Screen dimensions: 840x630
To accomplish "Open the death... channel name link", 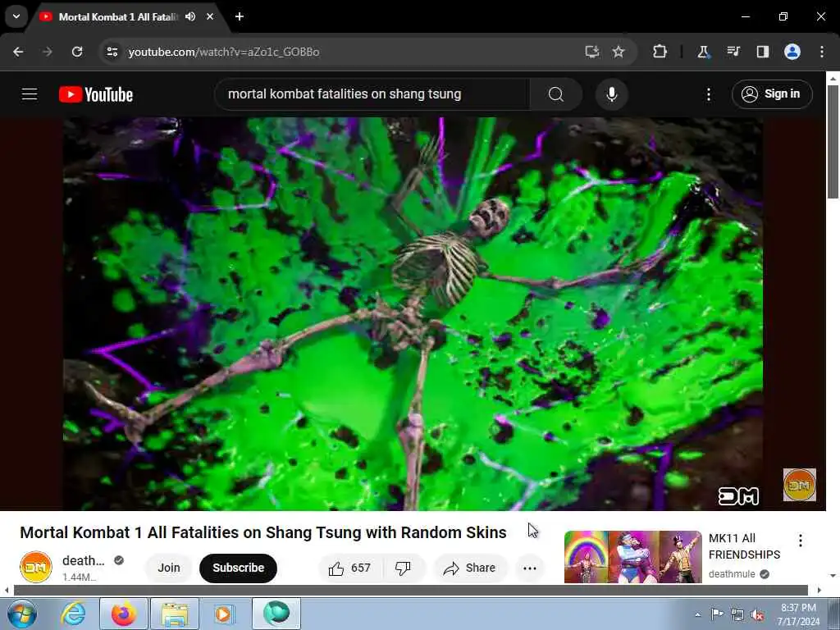I will [x=84, y=561].
